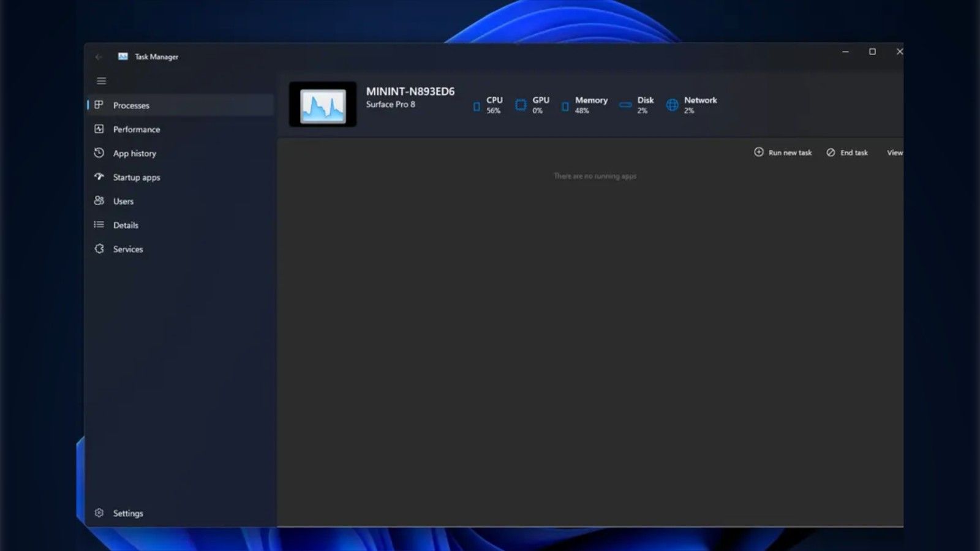Click the GPU indicator icon
The image size is (980, 551).
click(x=520, y=105)
